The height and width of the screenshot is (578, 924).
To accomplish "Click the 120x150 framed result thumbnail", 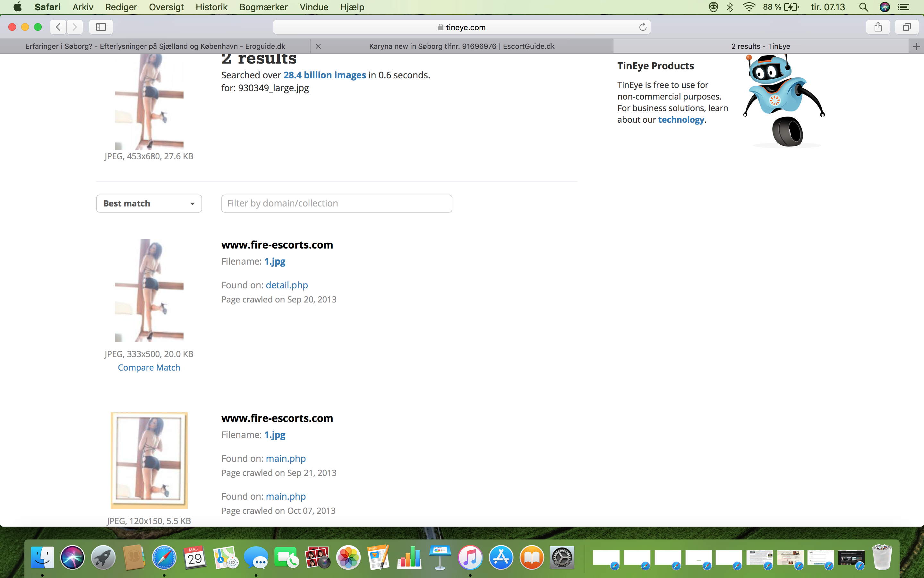I will tap(149, 460).
